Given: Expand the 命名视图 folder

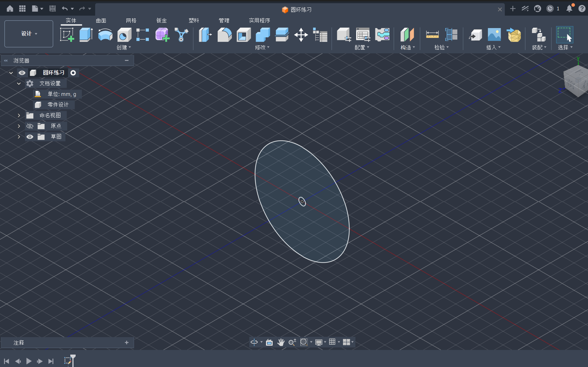Looking at the screenshot, I should (x=19, y=115).
